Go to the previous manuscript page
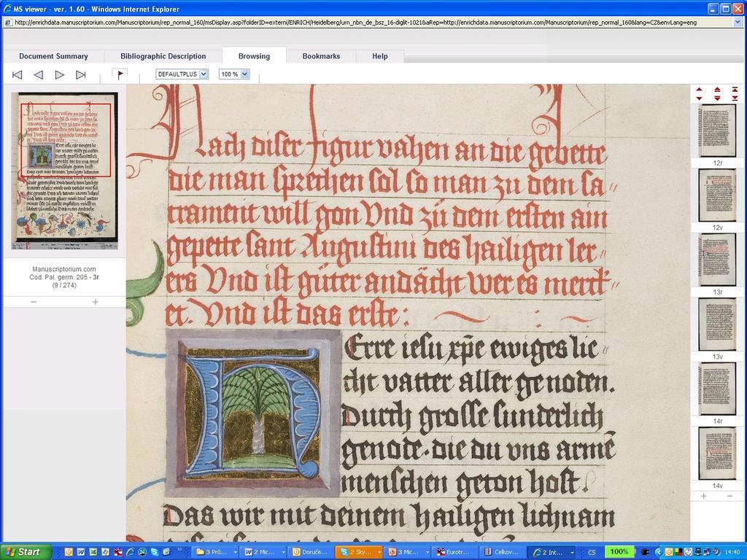The width and height of the screenshot is (747, 560). (x=38, y=75)
